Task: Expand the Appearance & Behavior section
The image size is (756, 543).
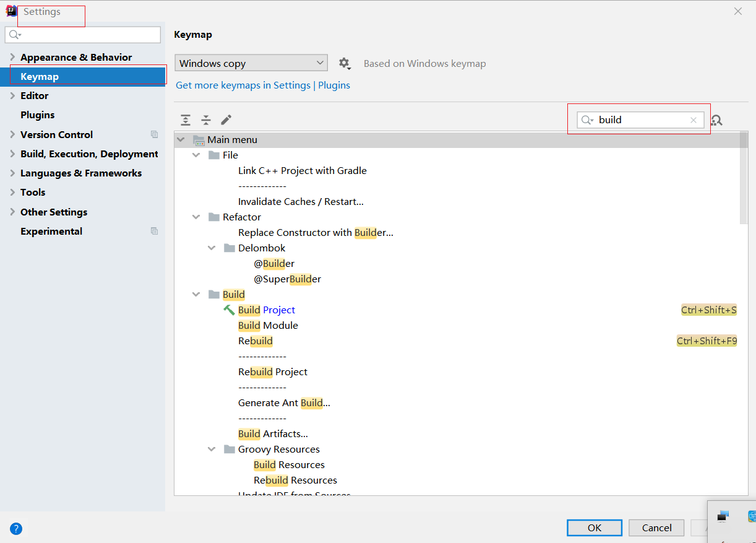Action: click(12, 57)
